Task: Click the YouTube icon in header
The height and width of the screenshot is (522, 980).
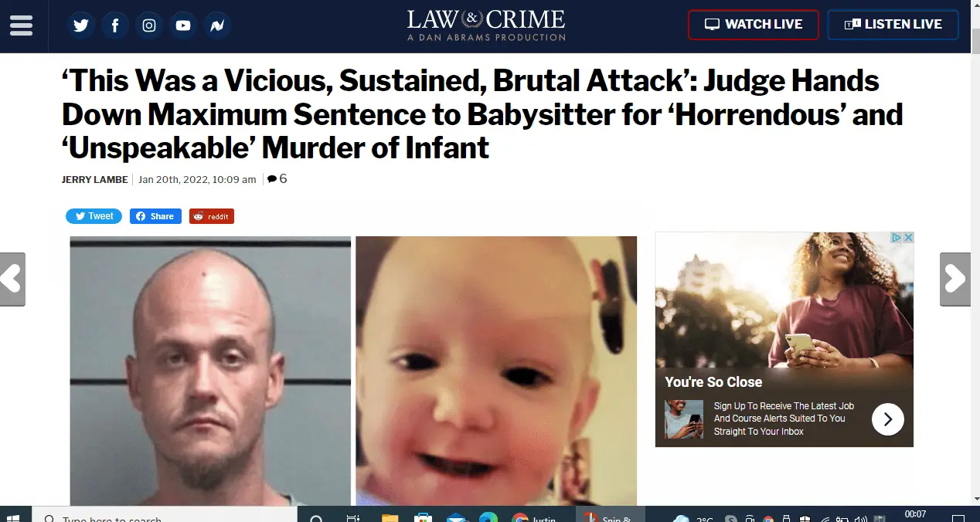Action: click(183, 25)
